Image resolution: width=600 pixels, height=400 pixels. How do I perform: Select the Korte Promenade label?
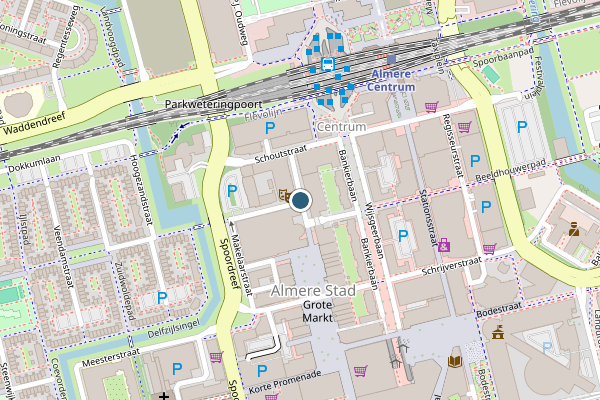point(285,382)
